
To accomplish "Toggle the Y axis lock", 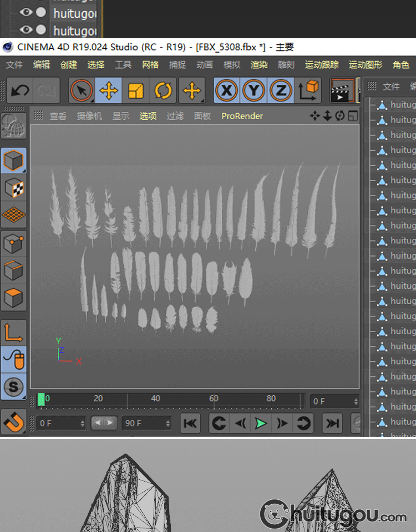I will tap(253, 90).
